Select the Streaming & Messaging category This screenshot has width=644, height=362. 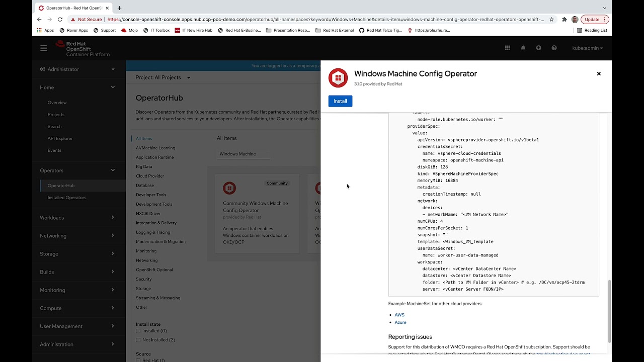coord(158,298)
